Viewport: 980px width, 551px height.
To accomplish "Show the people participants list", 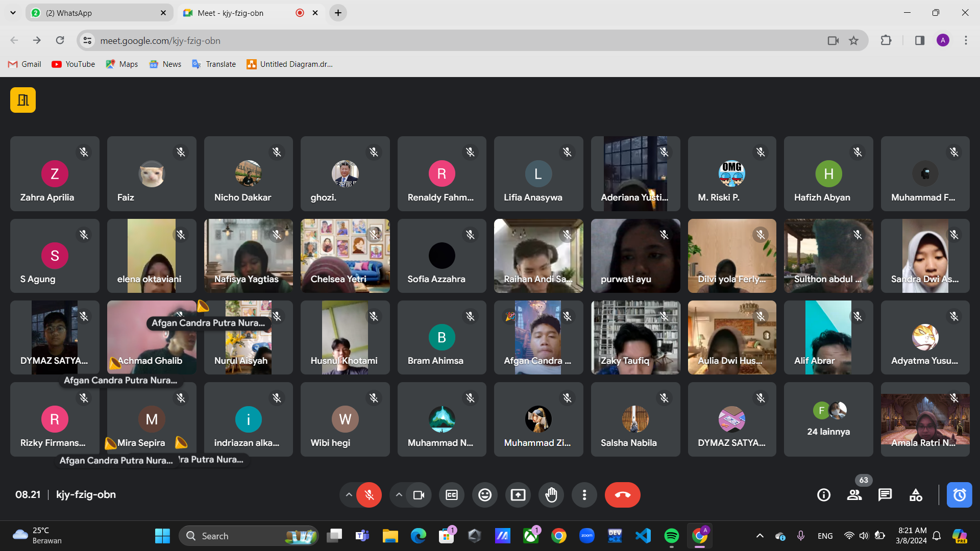I will click(x=854, y=495).
